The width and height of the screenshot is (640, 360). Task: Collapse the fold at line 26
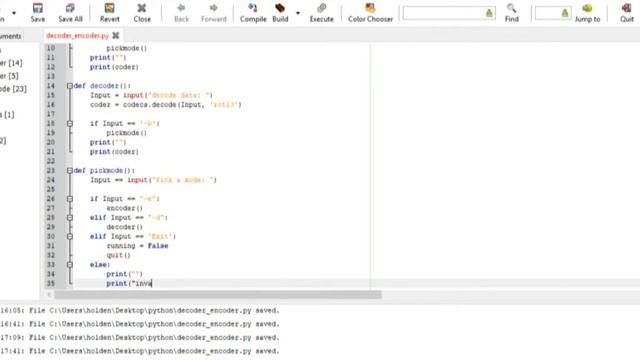[70, 199]
